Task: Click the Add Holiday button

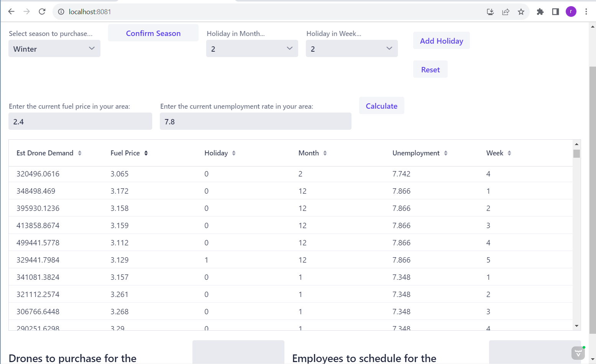Action: point(441,41)
